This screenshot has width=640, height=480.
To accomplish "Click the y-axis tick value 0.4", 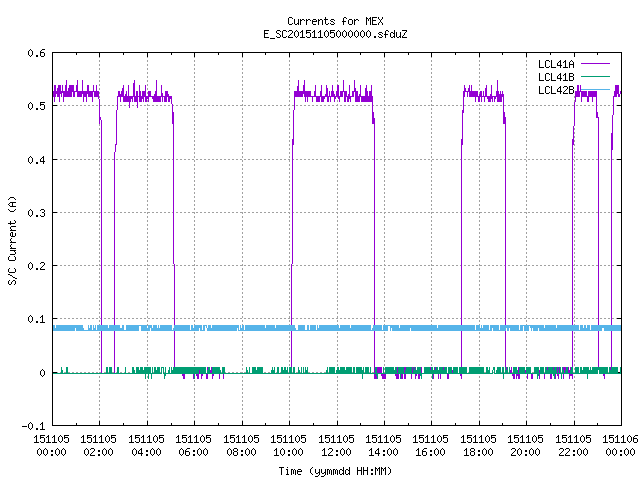I will click(x=36, y=160).
